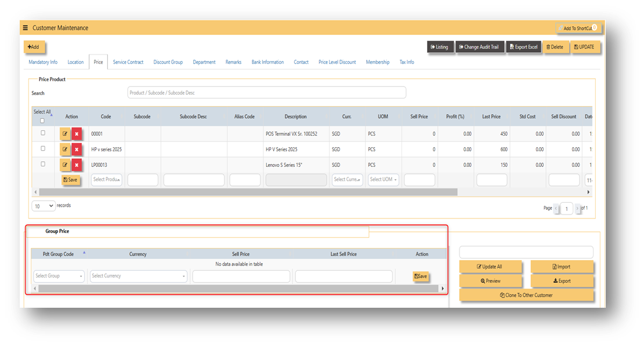Click the Export Excel button

(524, 47)
